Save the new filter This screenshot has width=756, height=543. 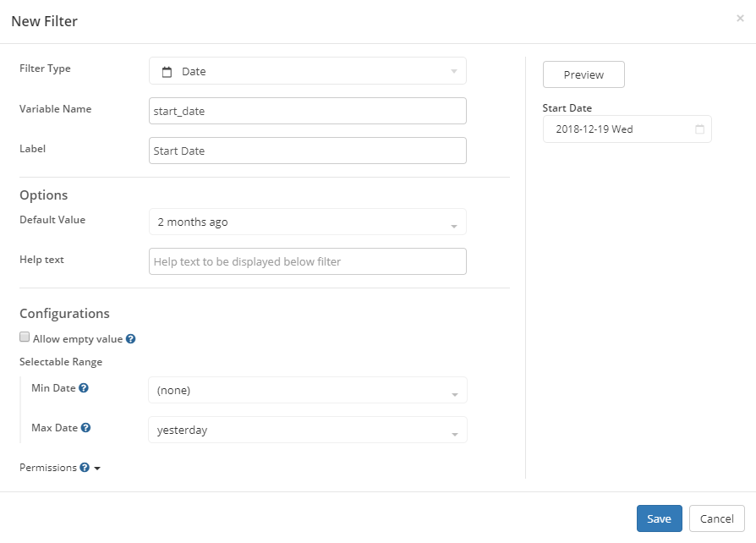click(659, 518)
